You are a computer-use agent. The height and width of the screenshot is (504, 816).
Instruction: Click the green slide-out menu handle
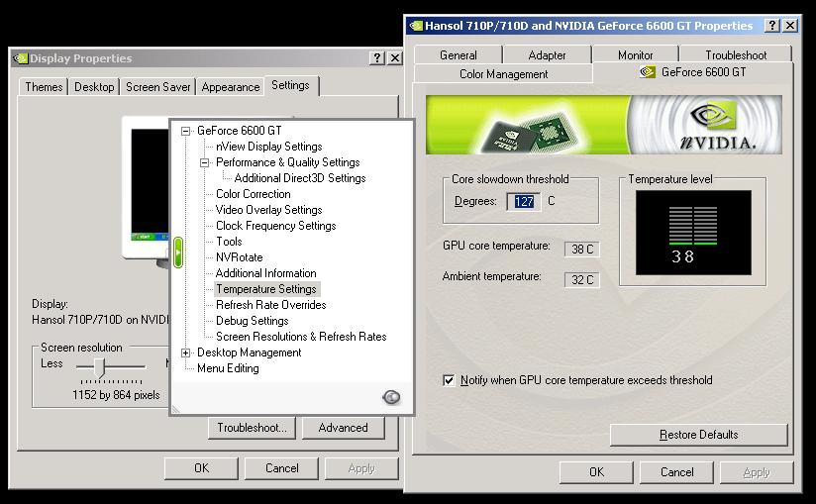178,252
